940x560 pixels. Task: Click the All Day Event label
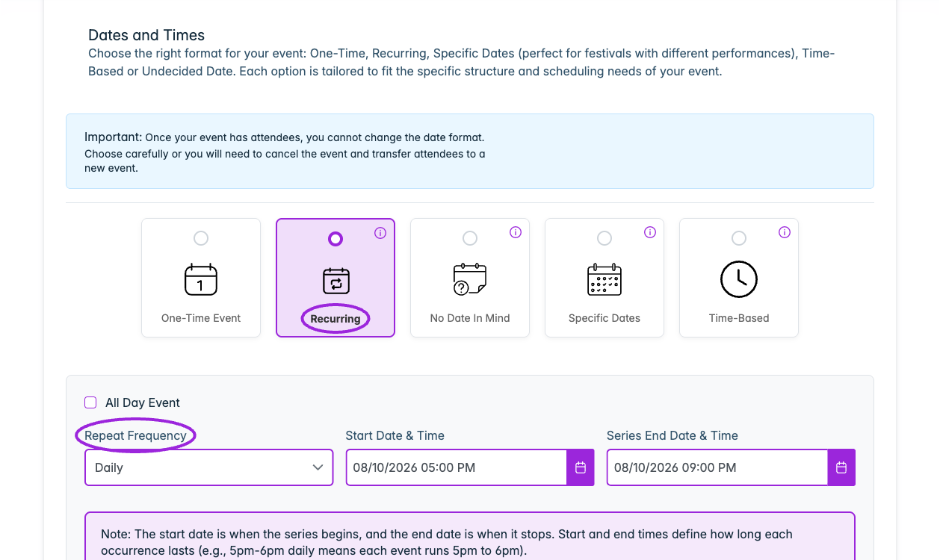click(143, 402)
